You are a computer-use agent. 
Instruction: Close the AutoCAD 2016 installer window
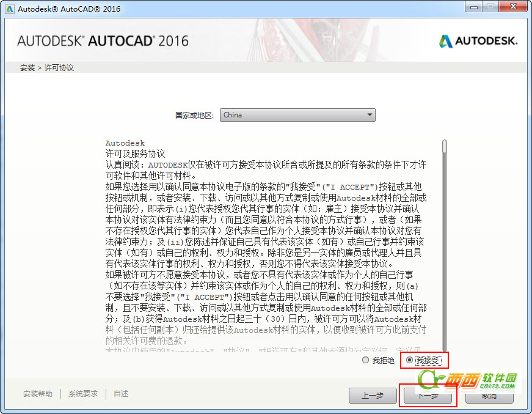coord(513,7)
